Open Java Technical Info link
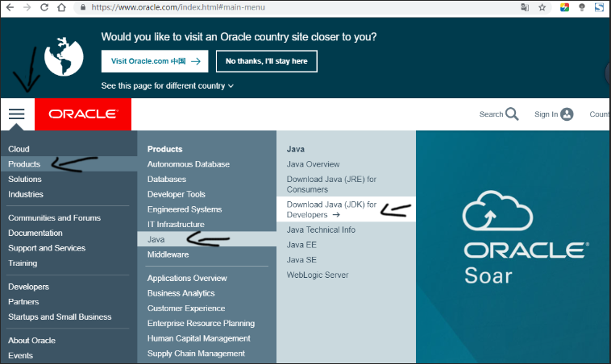The image size is (611, 364). pos(321,230)
